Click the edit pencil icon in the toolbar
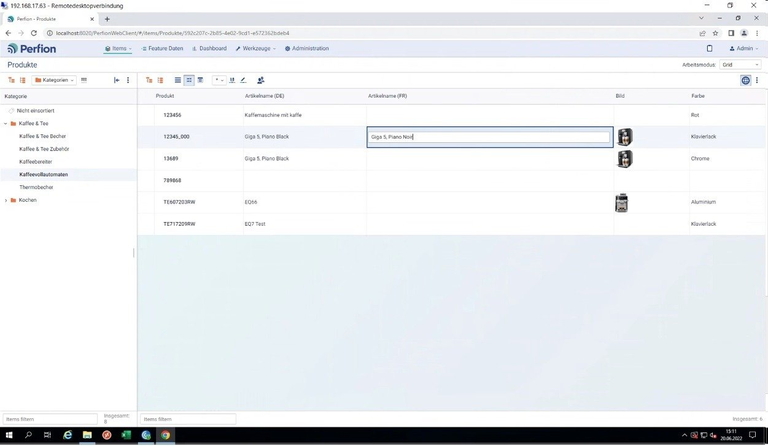Image resolution: width=768 pixels, height=446 pixels. pyautogui.click(x=243, y=80)
